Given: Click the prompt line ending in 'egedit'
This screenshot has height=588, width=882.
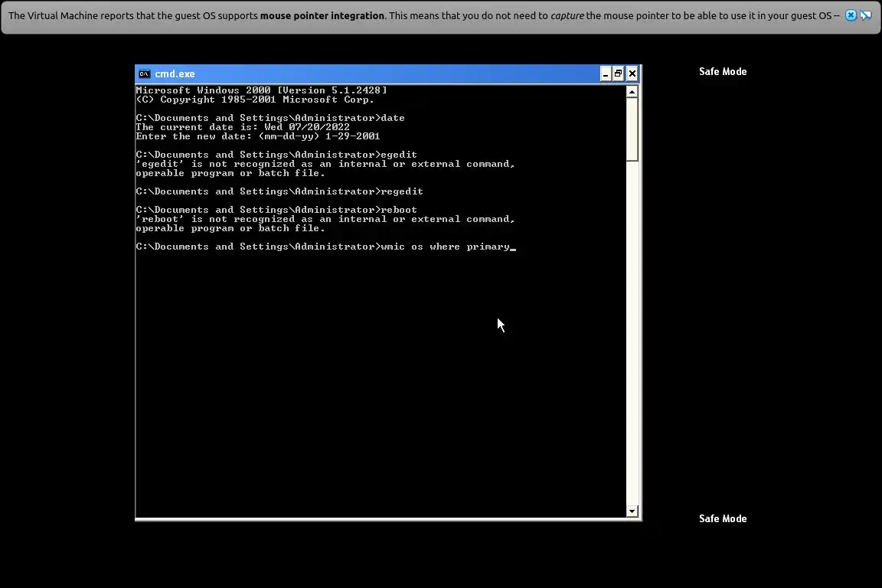Looking at the screenshot, I should pos(276,155).
